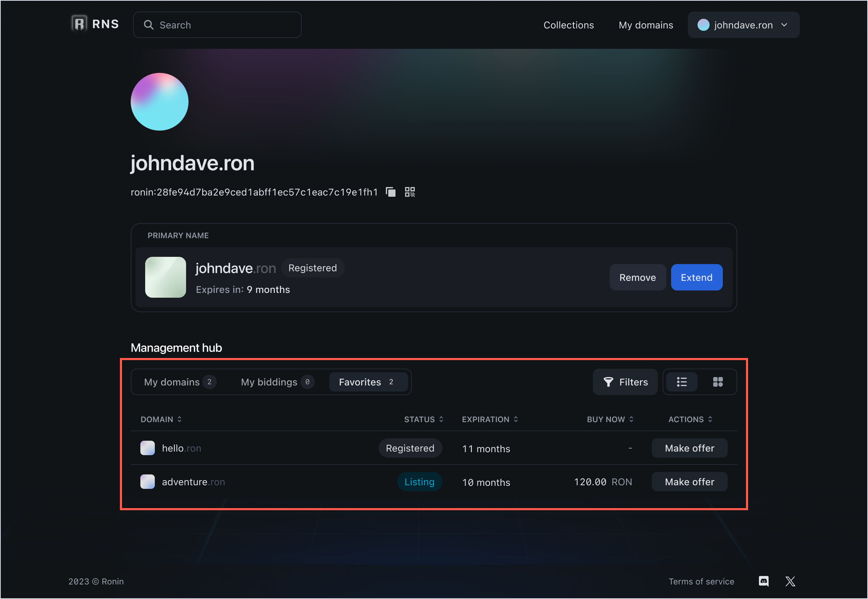868x599 pixels.
Task: Extend the johndave.ron primary name
Action: pos(696,277)
